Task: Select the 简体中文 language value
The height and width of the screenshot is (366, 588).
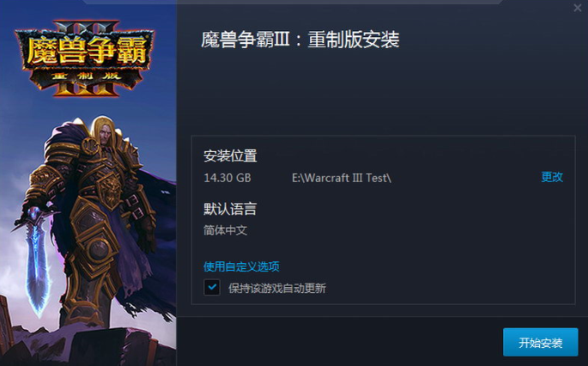Action: pos(226,230)
